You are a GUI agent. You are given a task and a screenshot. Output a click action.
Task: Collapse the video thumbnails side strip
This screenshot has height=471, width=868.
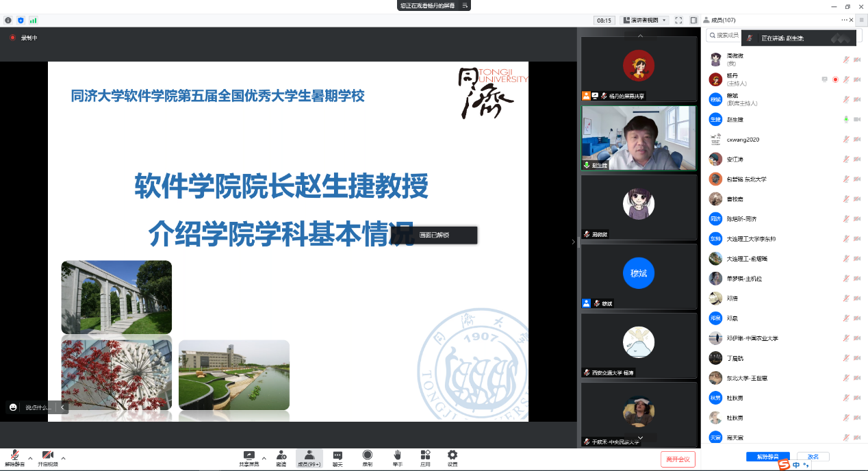pos(574,242)
